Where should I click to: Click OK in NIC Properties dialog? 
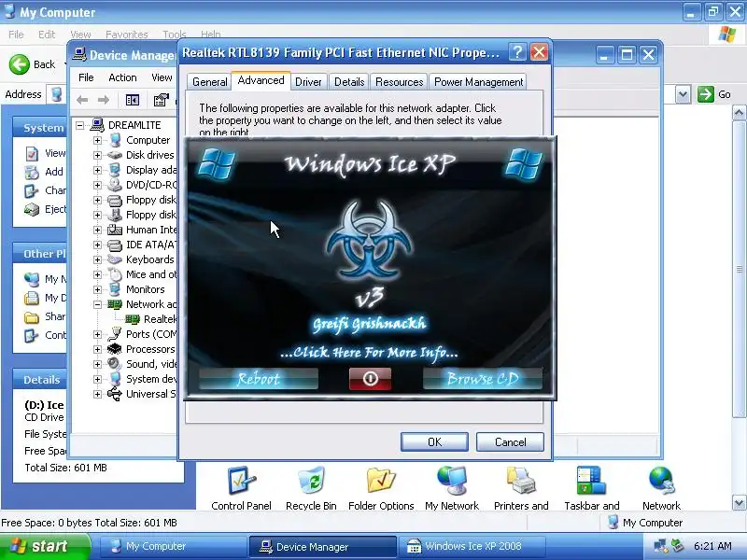point(434,441)
